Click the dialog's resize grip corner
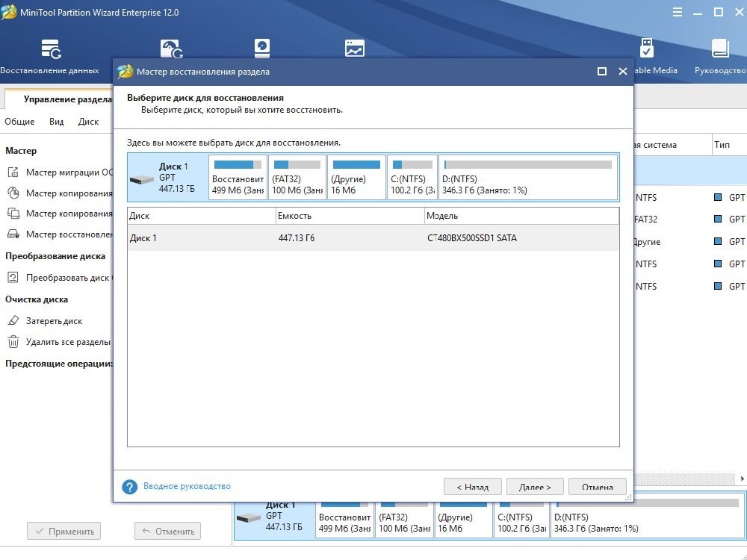The height and width of the screenshot is (560, 747). pyautogui.click(x=629, y=497)
